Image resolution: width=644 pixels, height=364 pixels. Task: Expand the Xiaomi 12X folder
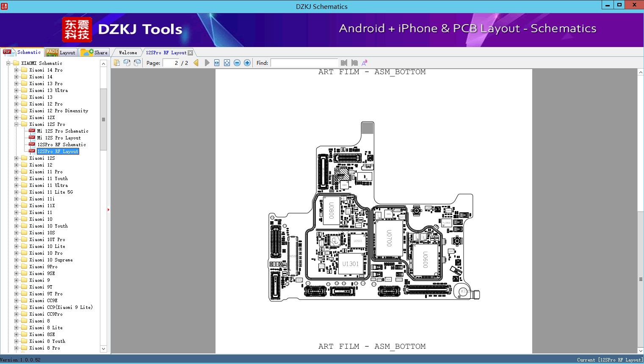pyautogui.click(x=16, y=117)
